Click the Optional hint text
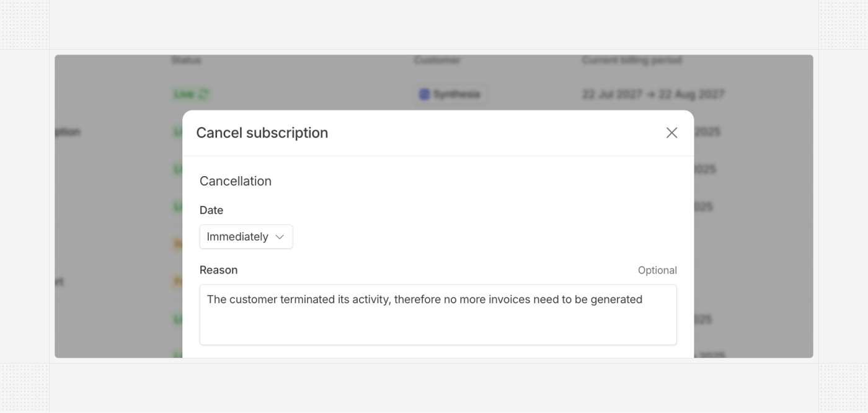This screenshot has width=868, height=413. coord(657,270)
